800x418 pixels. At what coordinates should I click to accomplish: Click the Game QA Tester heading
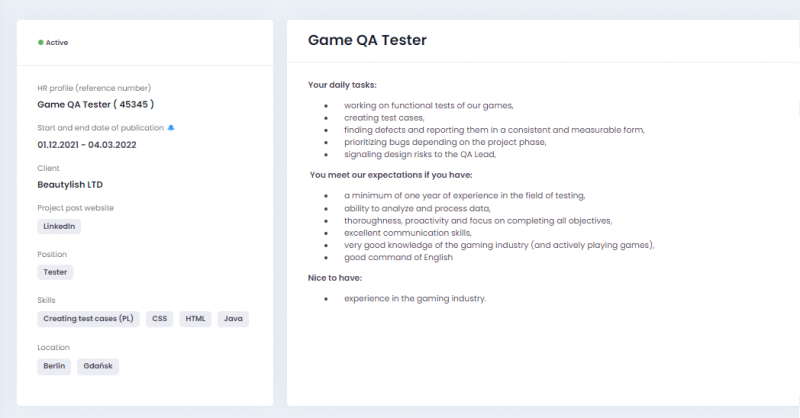(x=367, y=40)
